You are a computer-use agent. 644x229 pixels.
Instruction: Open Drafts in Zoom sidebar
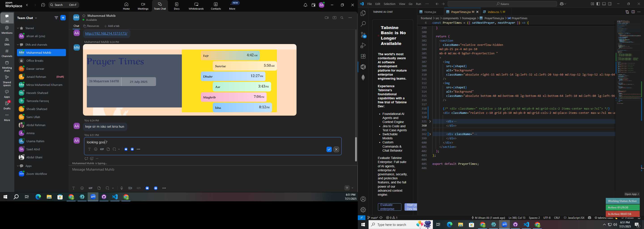[7, 106]
